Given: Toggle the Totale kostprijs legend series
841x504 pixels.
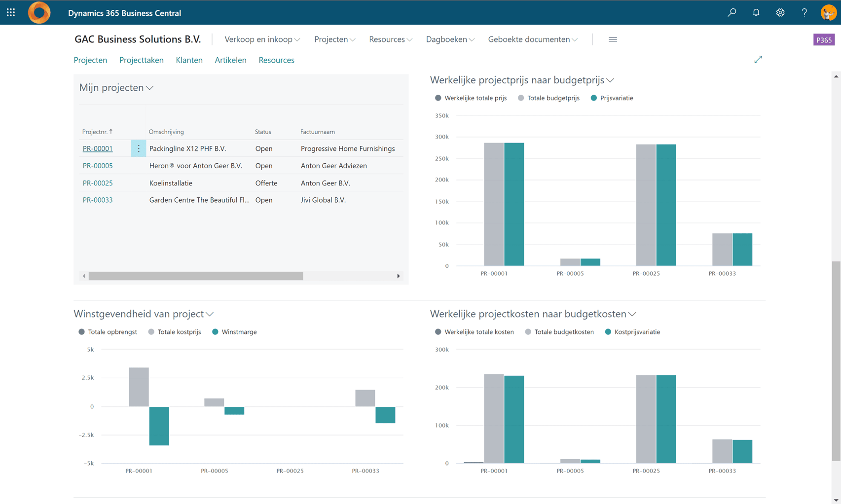Looking at the screenshot, I should coord(175,332).
